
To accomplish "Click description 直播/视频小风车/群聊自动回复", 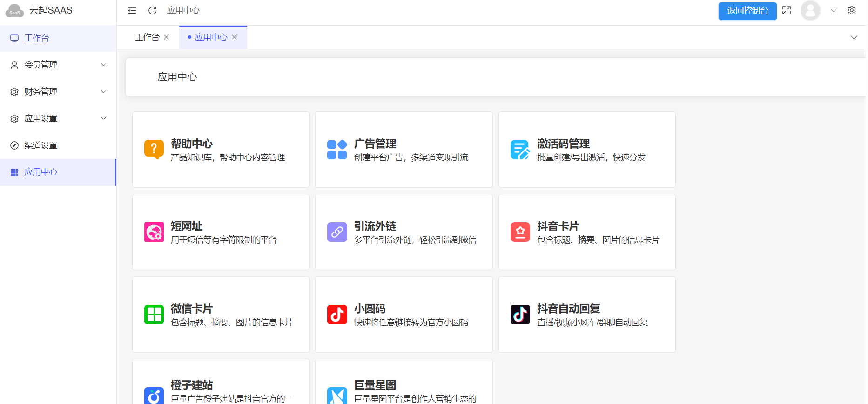I will click(x=593, y=322).
